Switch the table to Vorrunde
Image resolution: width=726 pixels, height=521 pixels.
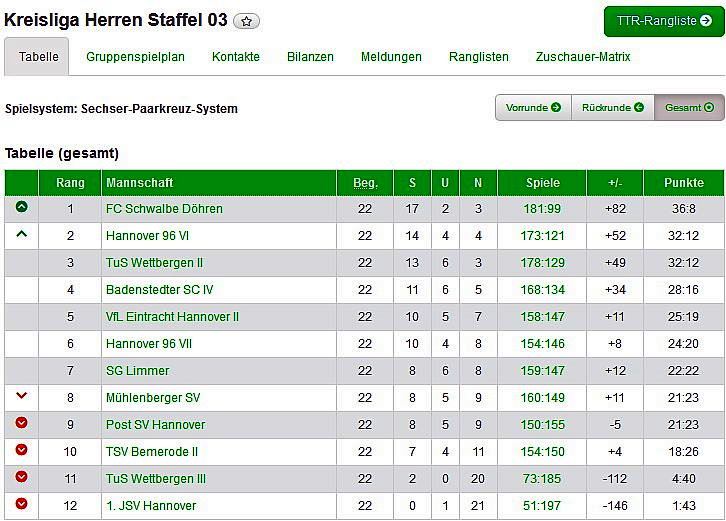[x=533, y=108]
